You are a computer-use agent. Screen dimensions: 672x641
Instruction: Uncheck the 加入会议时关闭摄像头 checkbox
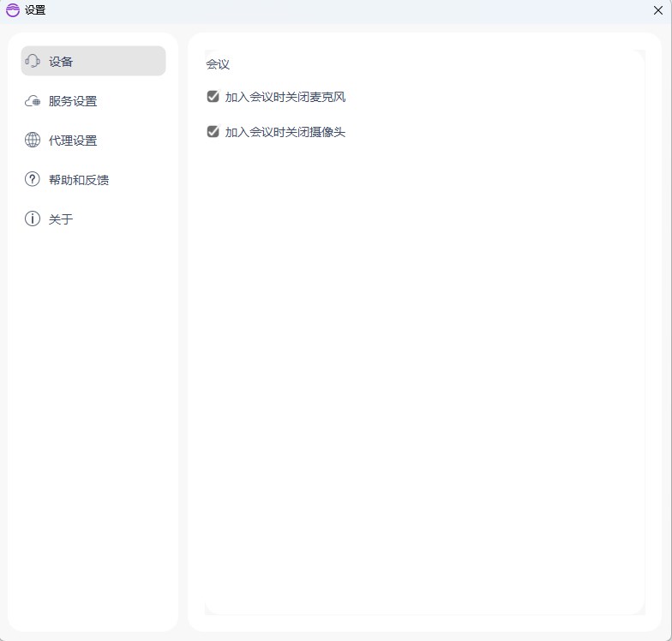coord(213,132)
